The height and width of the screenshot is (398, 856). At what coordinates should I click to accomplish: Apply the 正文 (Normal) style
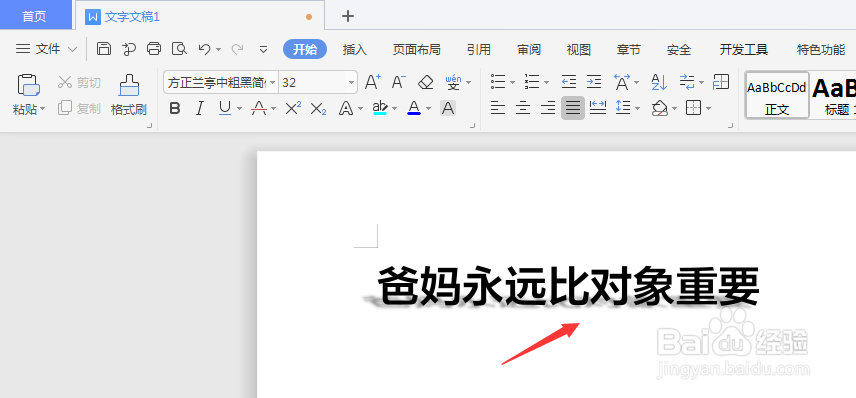(777, 95)
